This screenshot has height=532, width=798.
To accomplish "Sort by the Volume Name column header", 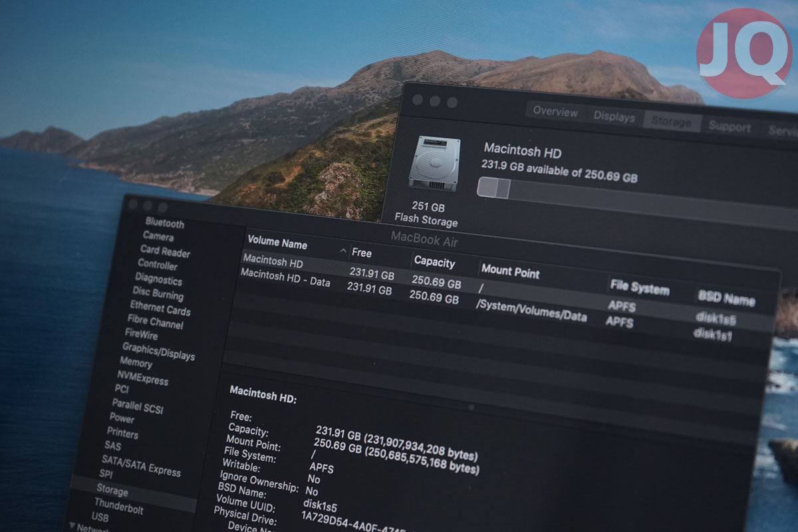I will [277, 241].
